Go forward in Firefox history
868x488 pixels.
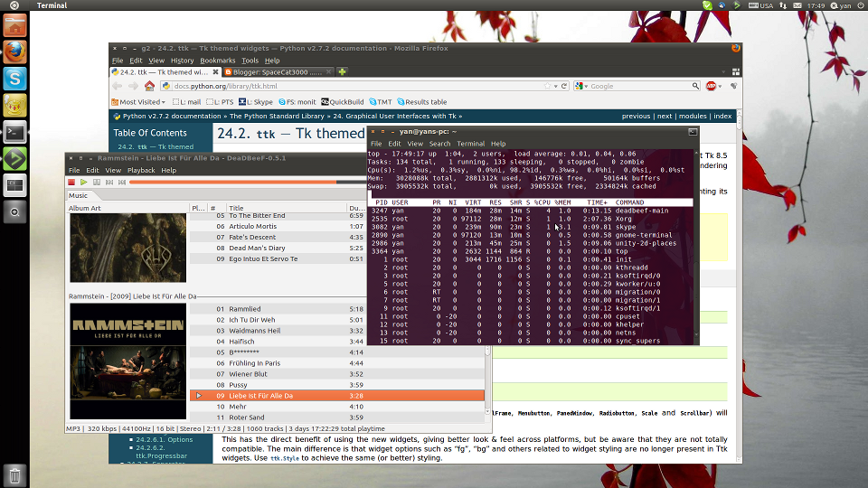point(133,86)
